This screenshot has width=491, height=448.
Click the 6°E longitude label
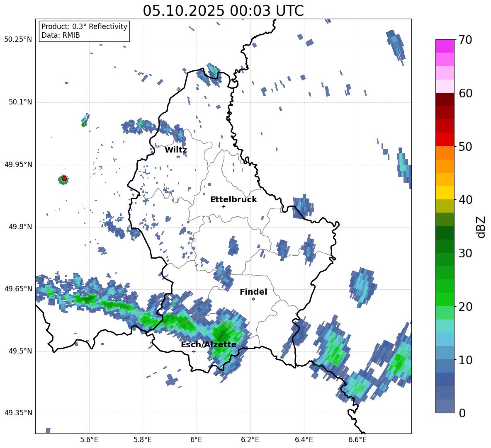pyautogui.click(x=196, y=440)
